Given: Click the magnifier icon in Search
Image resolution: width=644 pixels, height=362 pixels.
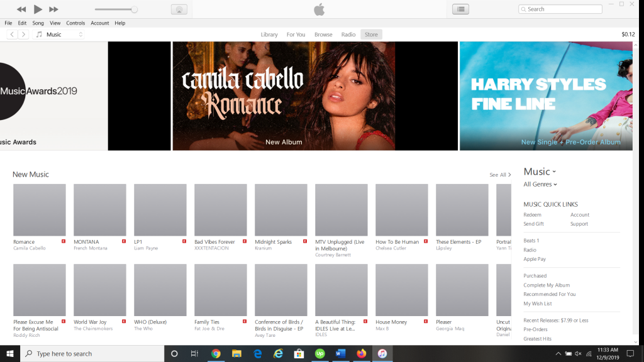Looking at the screenshot, I should click(x=524, y=9).
